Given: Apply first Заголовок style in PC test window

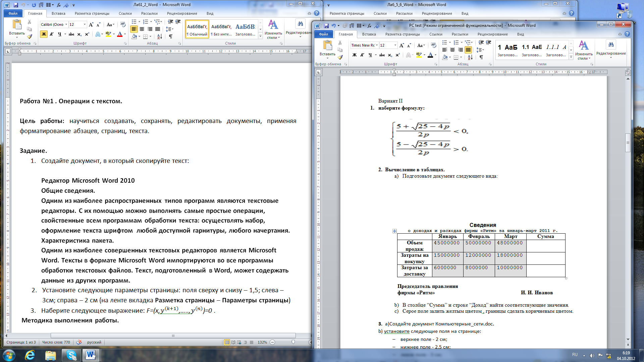Looking at the screenshot, I should pos(507,50).
